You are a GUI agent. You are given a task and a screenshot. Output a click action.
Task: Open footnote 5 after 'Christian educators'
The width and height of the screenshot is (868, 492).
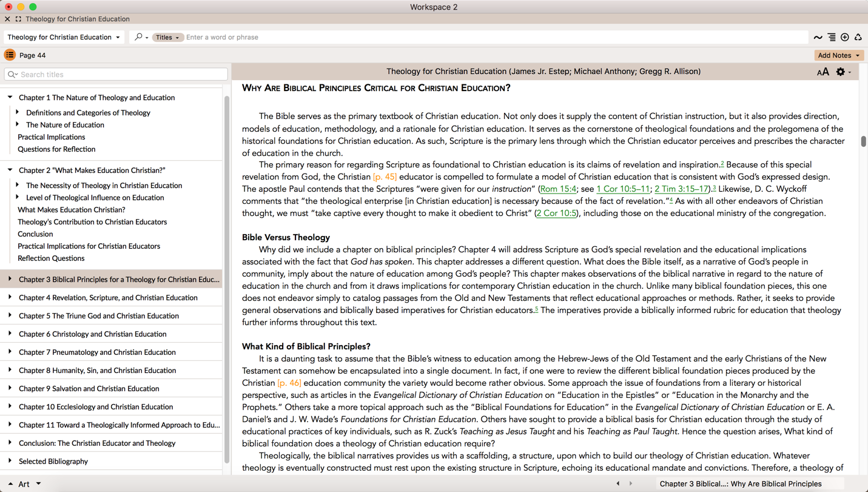coord(536,309)
